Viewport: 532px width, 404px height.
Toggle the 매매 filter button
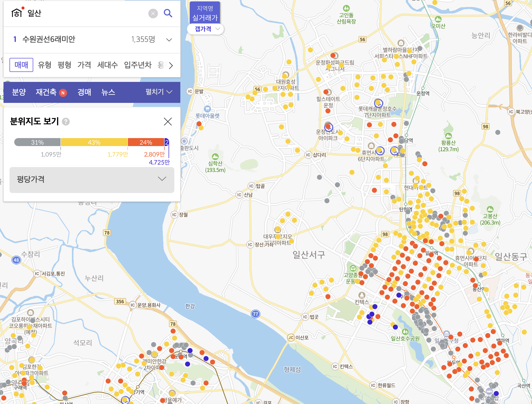coord(21,65)
